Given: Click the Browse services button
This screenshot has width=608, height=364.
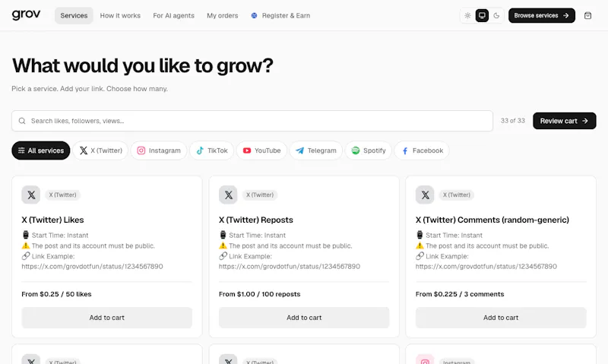Looking at the screenshot, I should 542,15.
